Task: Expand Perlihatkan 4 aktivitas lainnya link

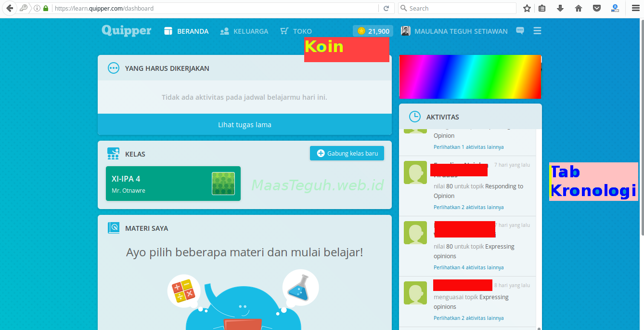Action: 469,267
